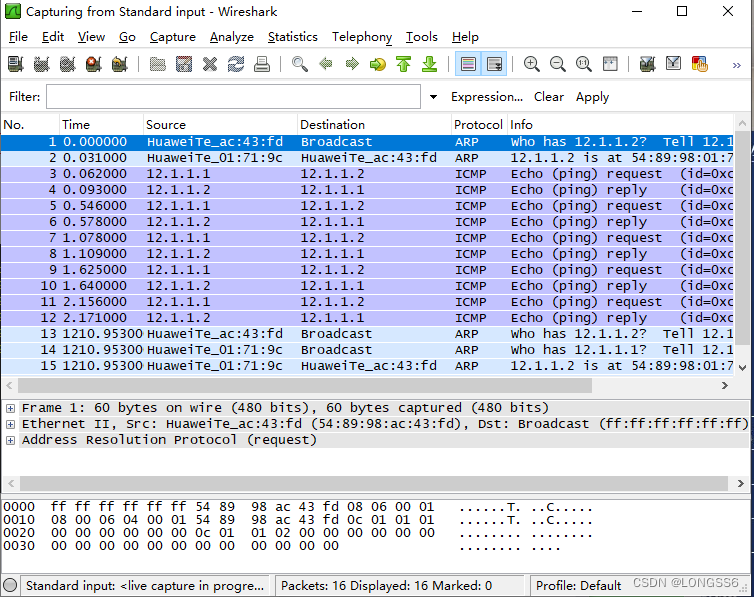754x597 pixels.
Task: Stop the running capture icon
Action: (x=94, y=64)
